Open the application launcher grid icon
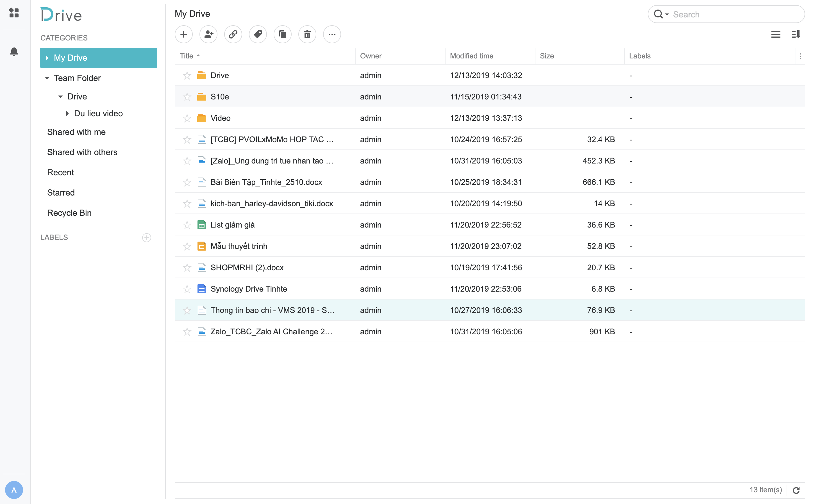The width and height of the screenshot is (813, 504). 14,13
